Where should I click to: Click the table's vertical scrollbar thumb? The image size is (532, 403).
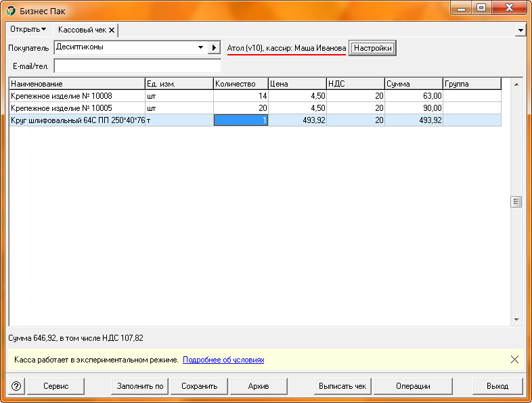pos(516,201)
